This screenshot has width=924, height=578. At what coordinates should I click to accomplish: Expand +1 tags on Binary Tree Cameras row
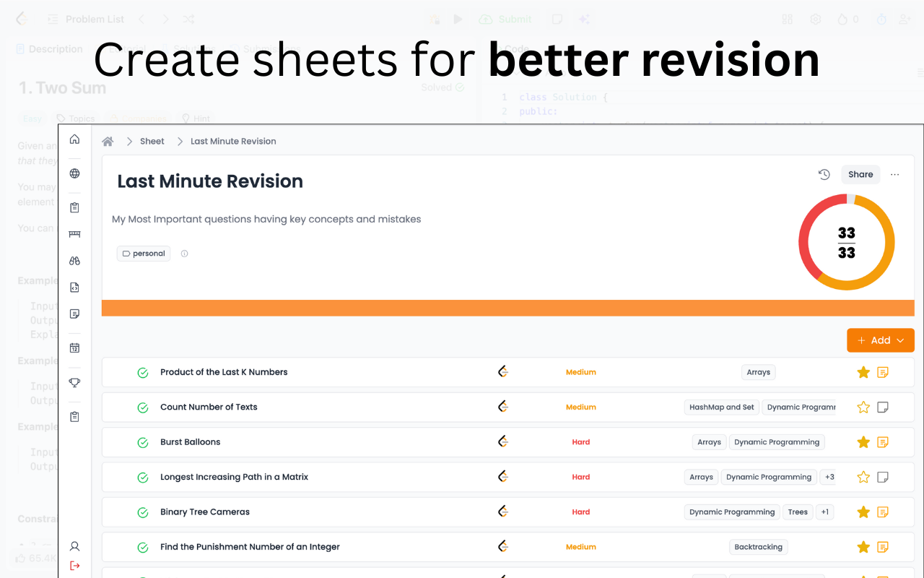click(x=824, y=512)
